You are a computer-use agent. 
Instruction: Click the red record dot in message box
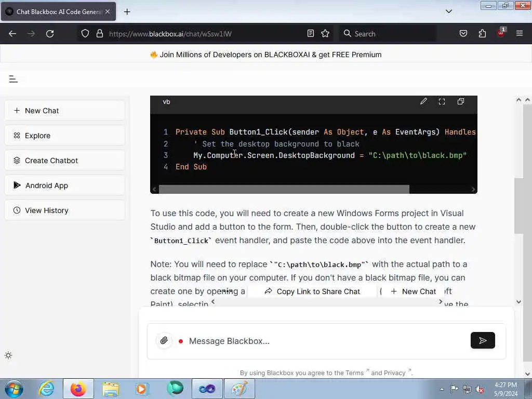[x=181, y=341]
